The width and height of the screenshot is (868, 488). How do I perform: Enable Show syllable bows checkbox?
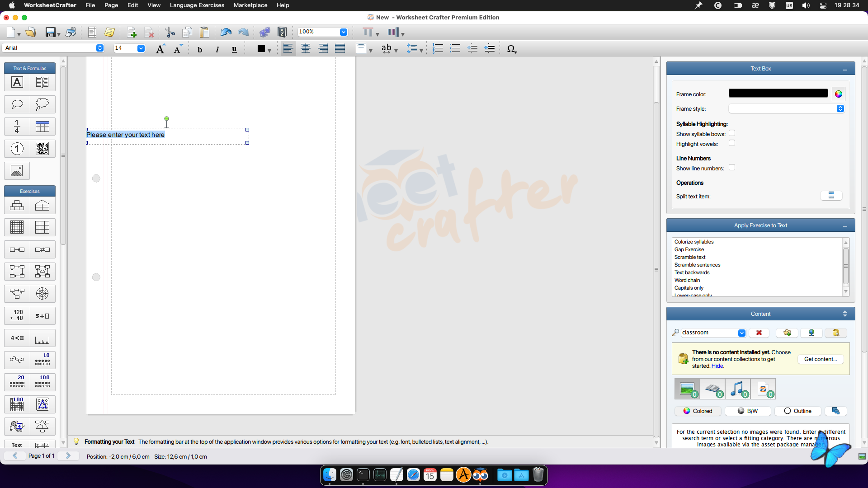(732, 133)
